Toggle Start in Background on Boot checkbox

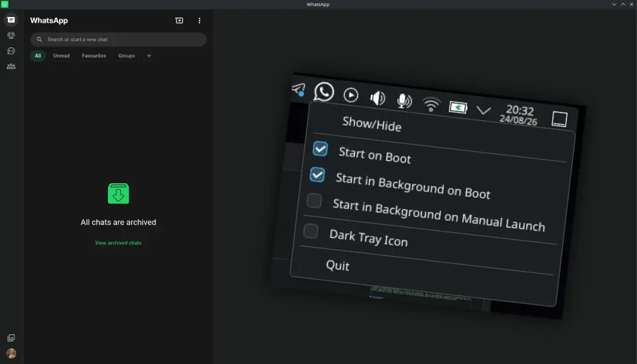tap(317, 175)
